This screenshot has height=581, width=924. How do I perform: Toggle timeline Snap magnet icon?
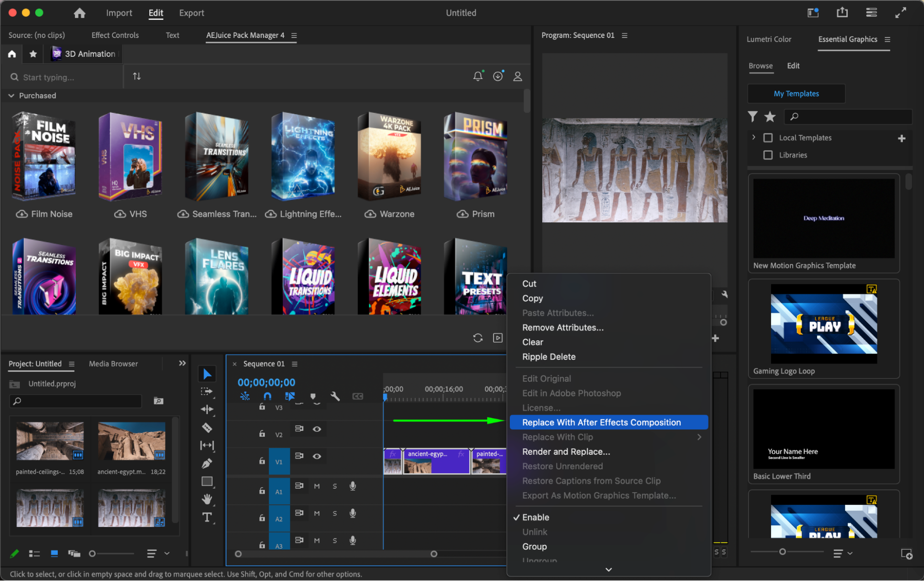point(267,396)
